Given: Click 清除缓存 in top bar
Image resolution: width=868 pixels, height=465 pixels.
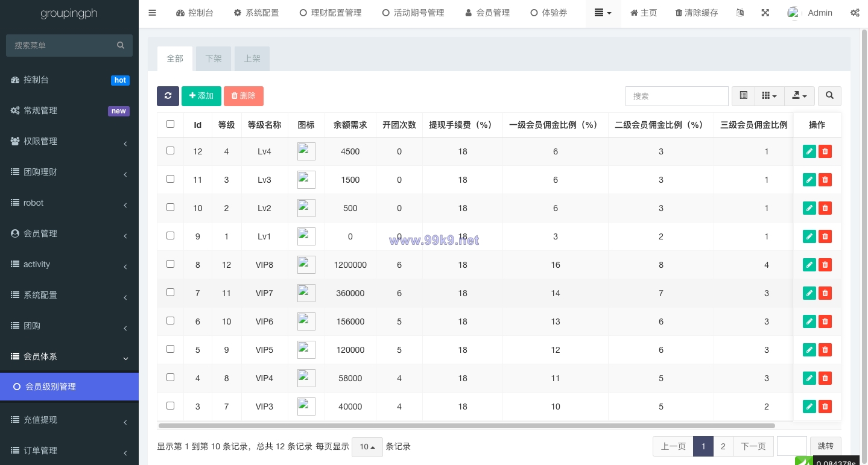Looking at the screenshot, I should coord(697,13).
